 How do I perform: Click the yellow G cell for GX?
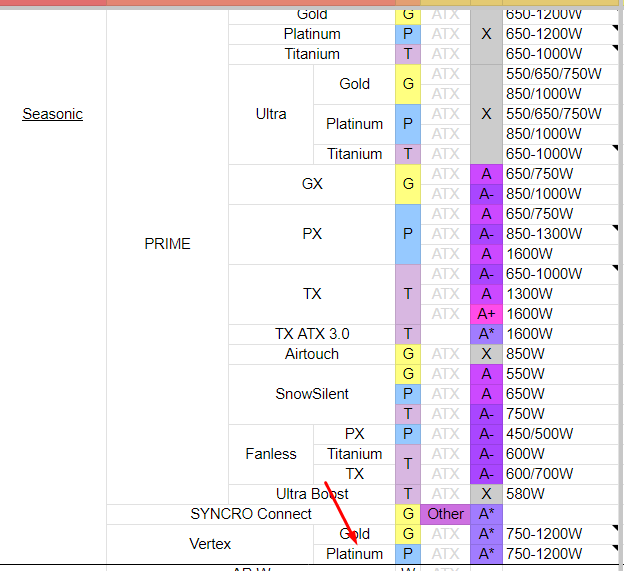(408, 184)
